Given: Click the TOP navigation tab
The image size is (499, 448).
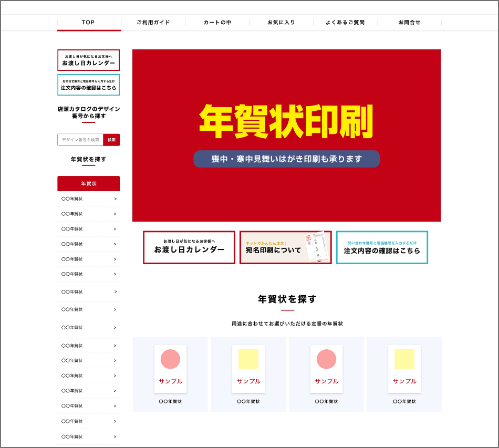Looking at the screenshot, I should click(88, 23).
